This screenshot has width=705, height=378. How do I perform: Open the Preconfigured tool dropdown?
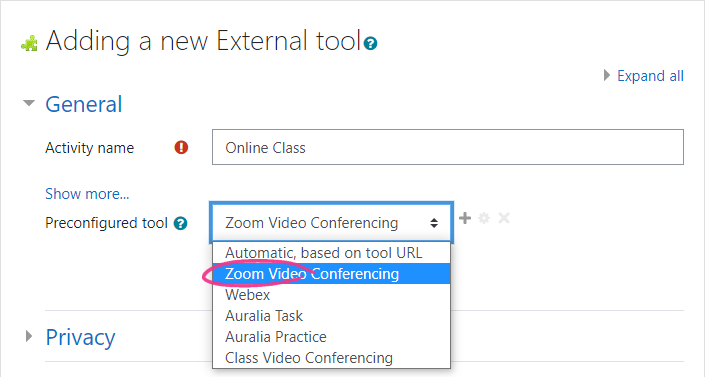coord(331,222)
